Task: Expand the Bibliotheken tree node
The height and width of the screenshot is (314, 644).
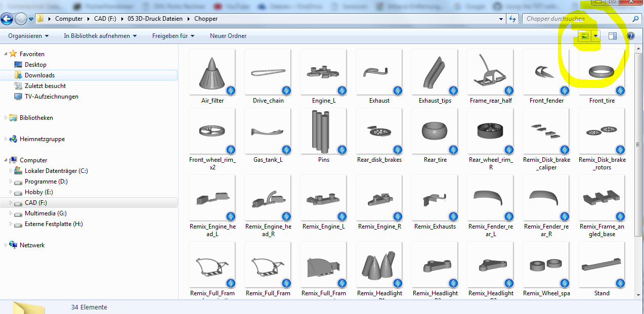Action: pos(6,118)
